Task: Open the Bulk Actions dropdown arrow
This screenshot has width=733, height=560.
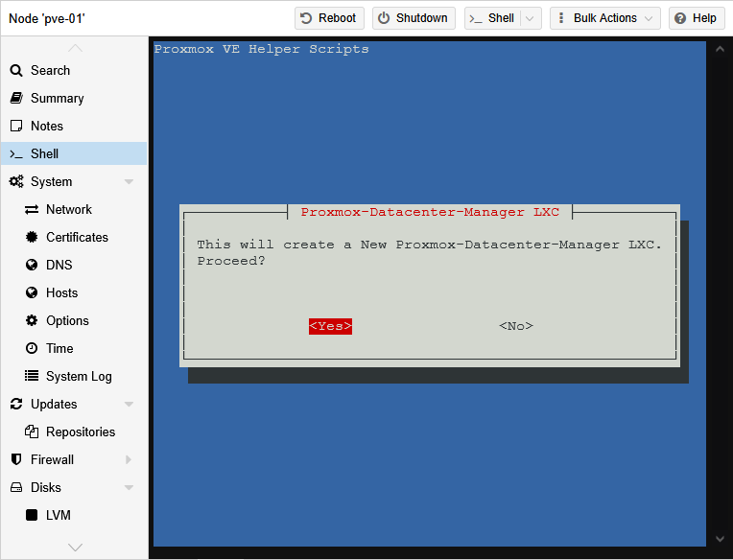Action: point(649,18)
